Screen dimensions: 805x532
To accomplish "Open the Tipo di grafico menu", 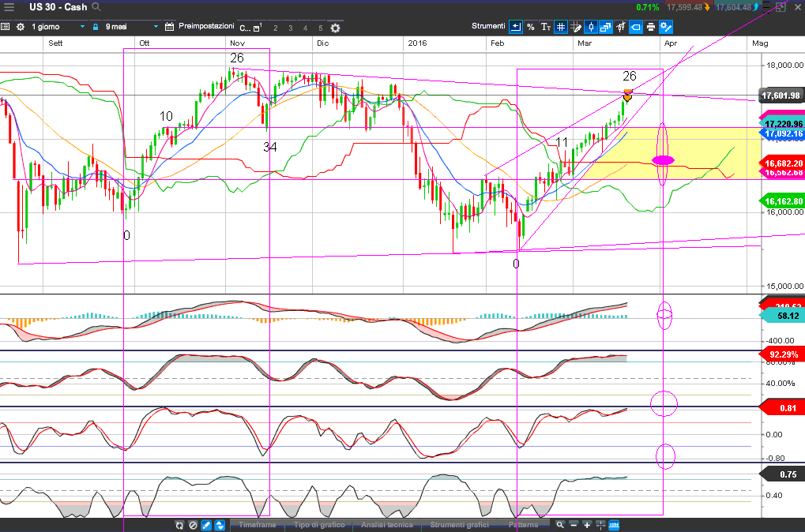I will coord(319,525).
